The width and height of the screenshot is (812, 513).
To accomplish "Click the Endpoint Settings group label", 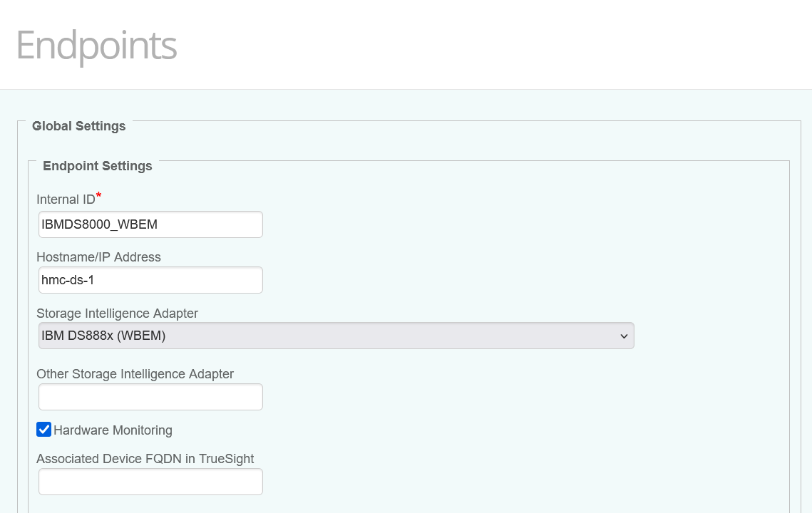I will click(97, 166).
